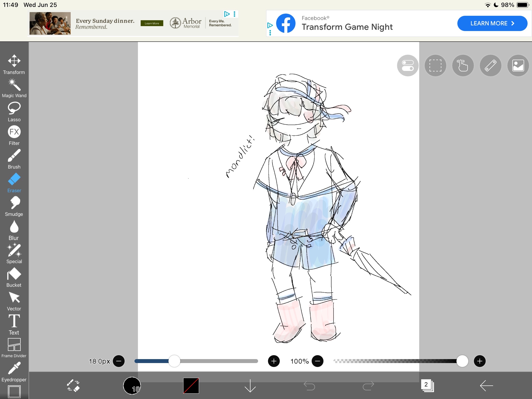Select the Canvas tool below Eyedropper
The height and width of the screenshot is (399, 532).
point(14,392)
